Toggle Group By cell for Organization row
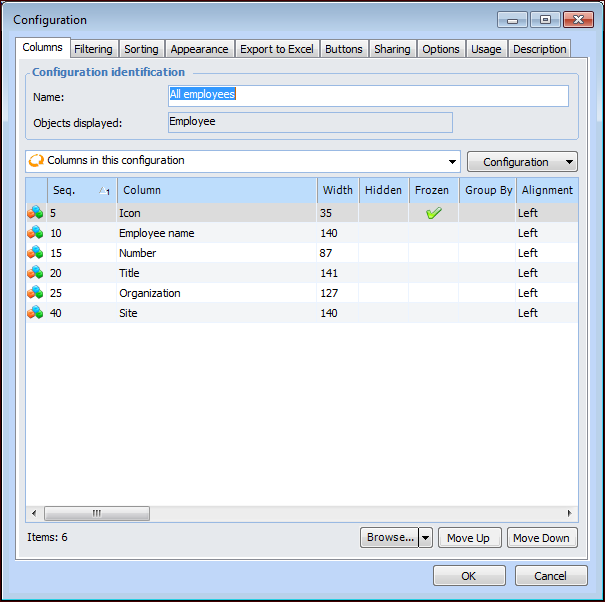 [x=487, y=293]
